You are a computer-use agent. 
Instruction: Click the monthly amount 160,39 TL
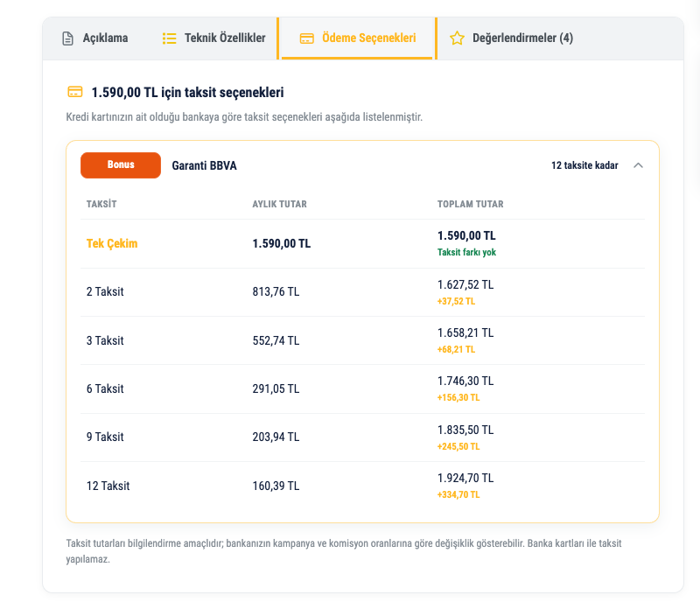pos(276,486)
